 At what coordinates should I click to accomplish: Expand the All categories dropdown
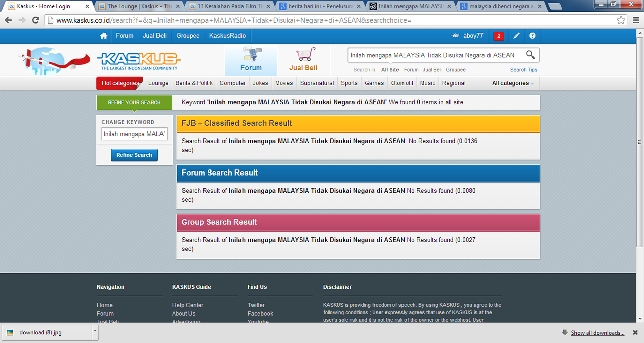(x=513, y=83)
